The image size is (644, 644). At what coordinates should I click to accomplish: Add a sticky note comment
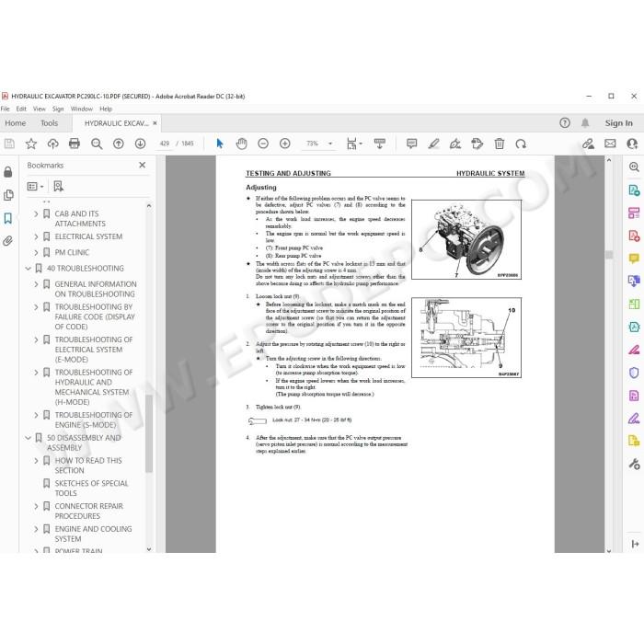click(x=411, y=144)
